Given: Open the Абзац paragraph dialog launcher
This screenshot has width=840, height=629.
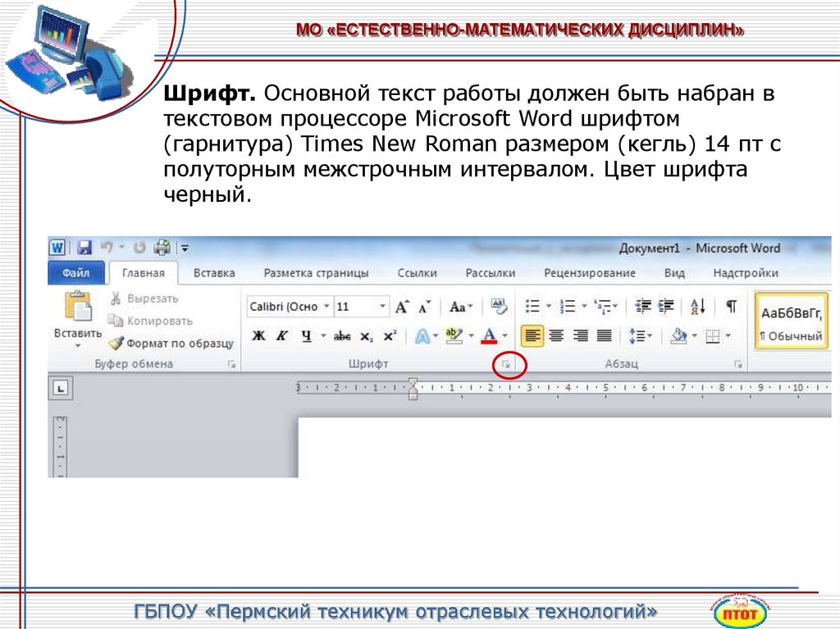Looking at the screenshot, I should 738,364.
